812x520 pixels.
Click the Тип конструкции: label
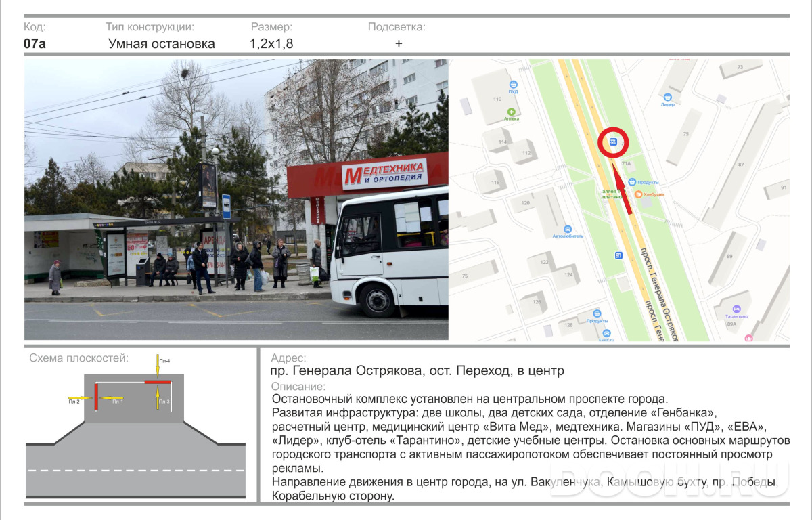coord(150,28)
